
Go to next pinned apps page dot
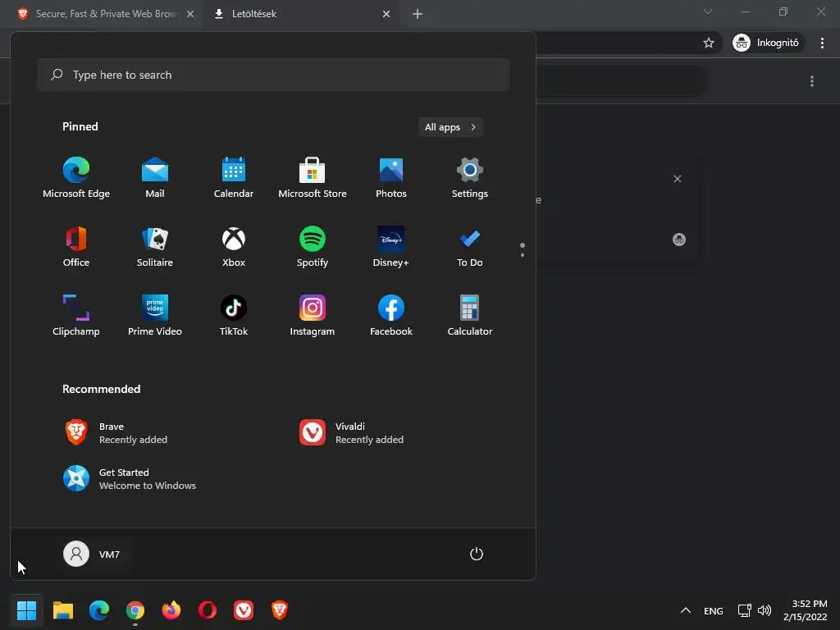point(523,255)
